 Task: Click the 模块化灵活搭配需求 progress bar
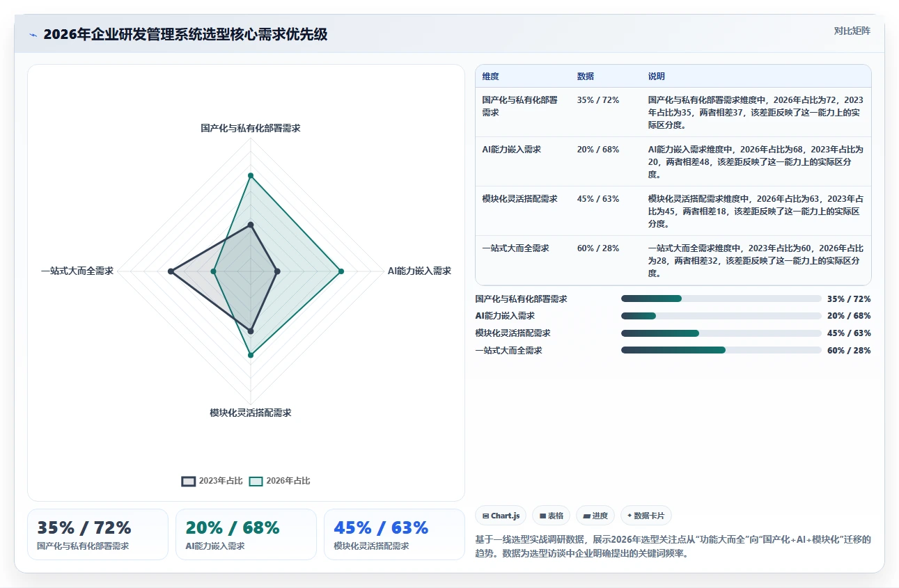pyautogui.click(x=721, y=333)
